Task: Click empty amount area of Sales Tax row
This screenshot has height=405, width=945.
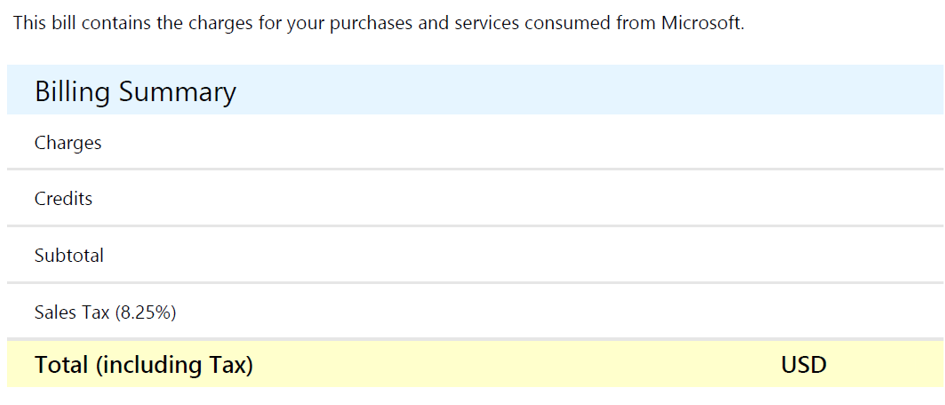Action: click(x=804, y=313)
